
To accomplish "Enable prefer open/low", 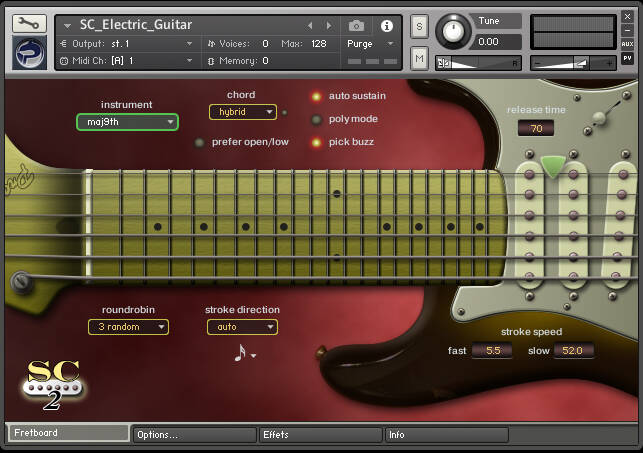I will click(x=199, y=143).
